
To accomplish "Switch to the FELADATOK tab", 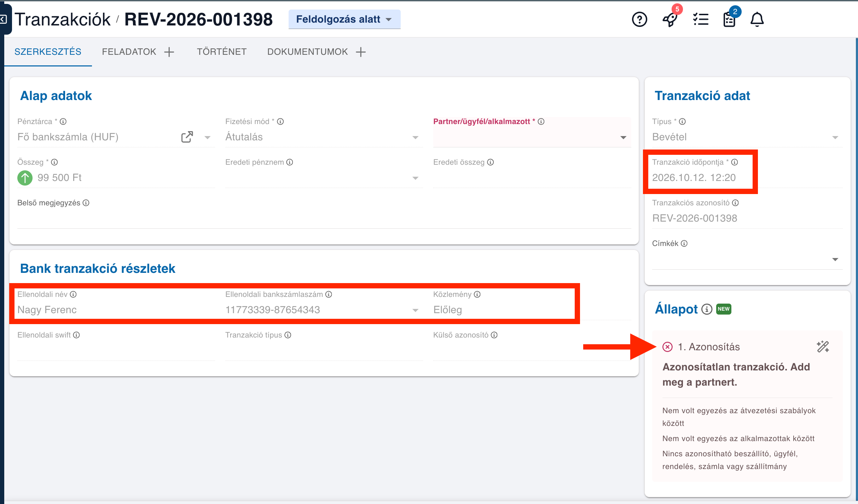I will point(129,52).
